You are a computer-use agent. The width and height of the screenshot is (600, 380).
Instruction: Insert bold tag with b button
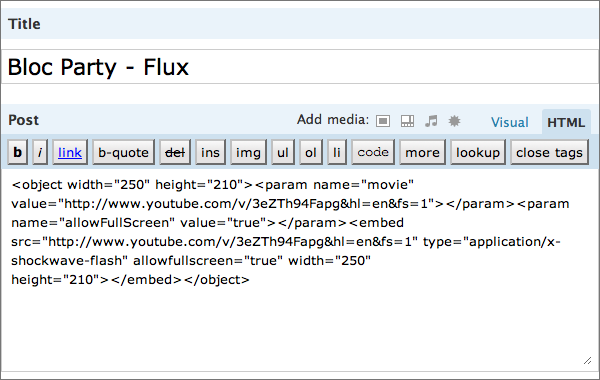pyautogui.click(x=18, y=152)
